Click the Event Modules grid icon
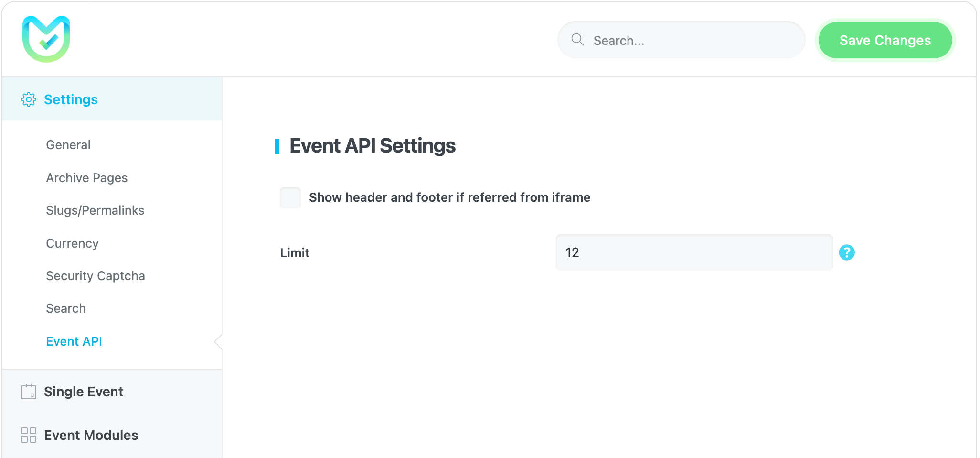The height and width of the screenshot is (458, 980). point(29,435)
